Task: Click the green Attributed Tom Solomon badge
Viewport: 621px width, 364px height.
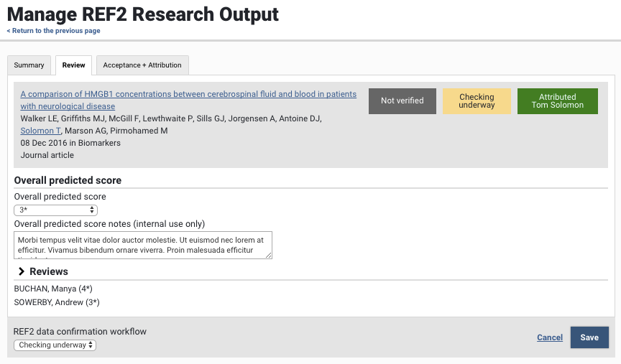Action: [557, 101]
